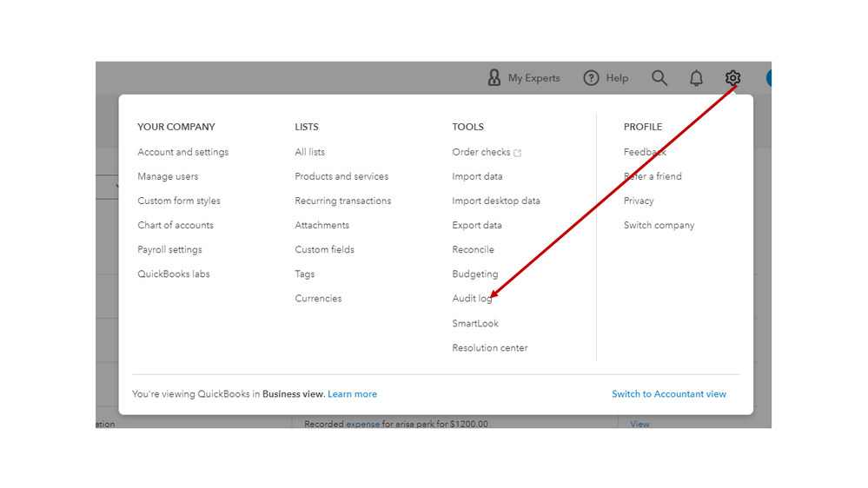
Task: Open Custom form styles
Action: click(x=178, y=201)
